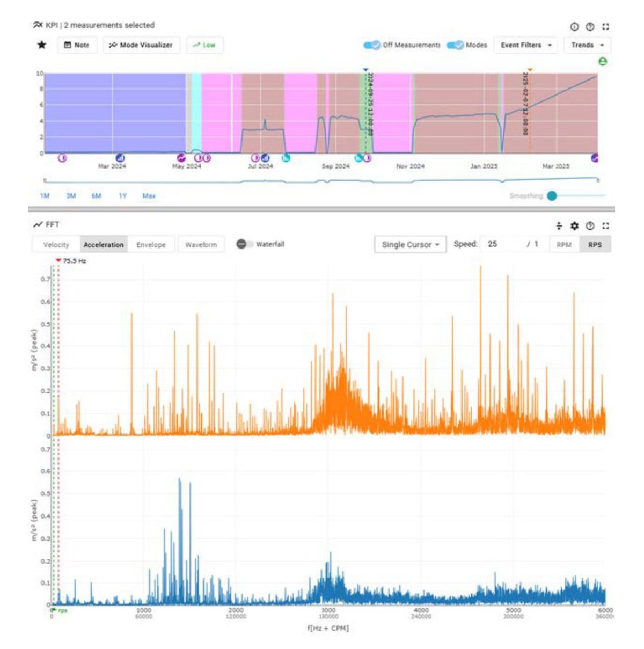The width and height of the screenshot is (644, 649).
Task: Enable the Waterfall toggle
Action: [x=245, y=244]
